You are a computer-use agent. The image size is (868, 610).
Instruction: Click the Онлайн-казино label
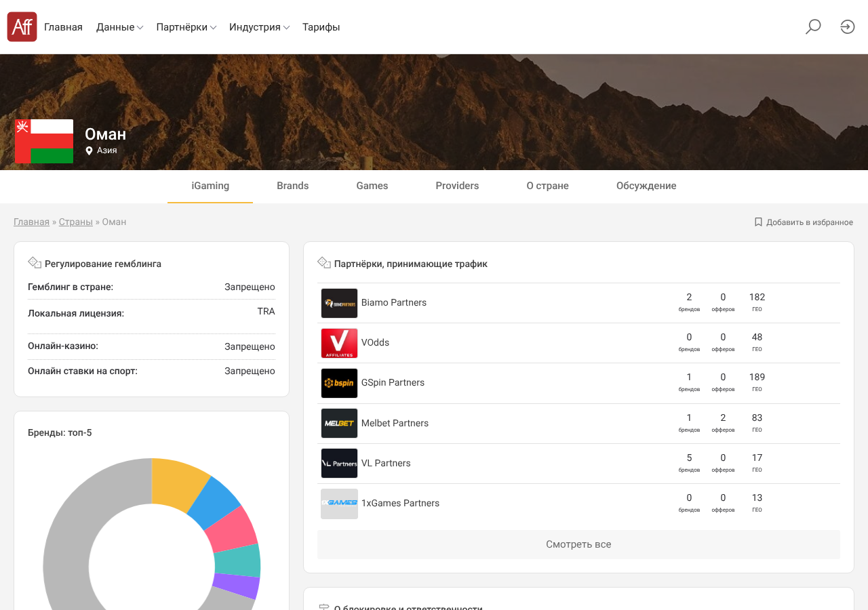point(63,346)
